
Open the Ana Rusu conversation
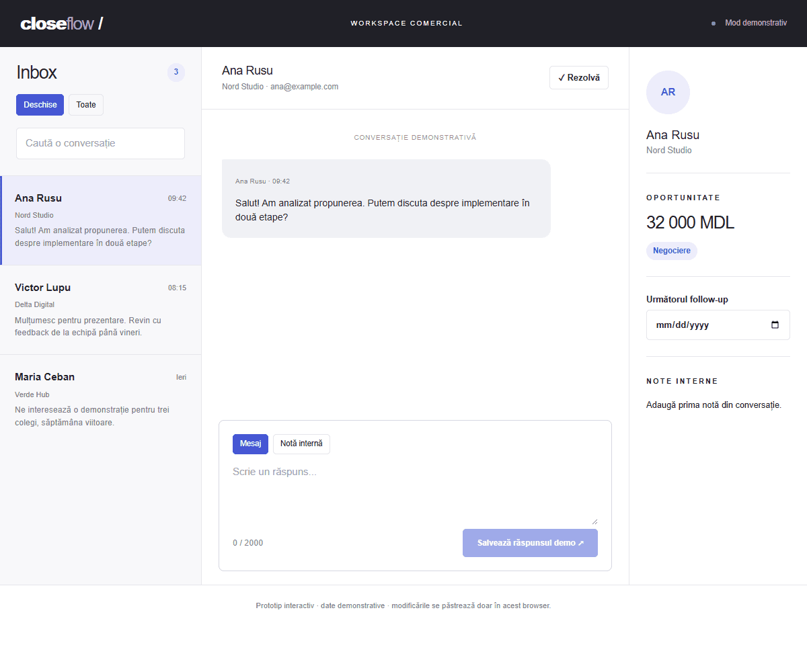tap(101, 220)
